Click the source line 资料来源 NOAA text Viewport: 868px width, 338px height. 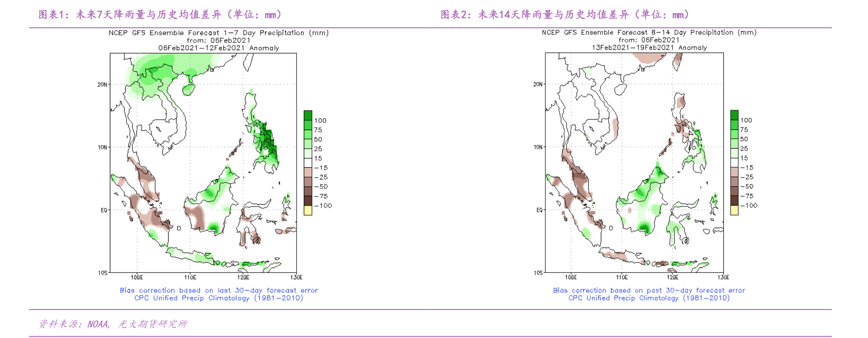[113, 324]
